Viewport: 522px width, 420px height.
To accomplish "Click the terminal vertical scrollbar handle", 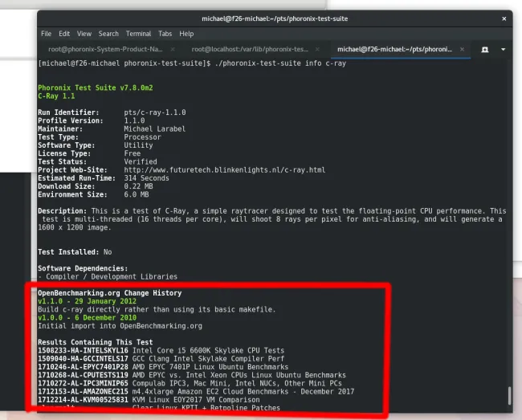I will (x=509, y=396).
